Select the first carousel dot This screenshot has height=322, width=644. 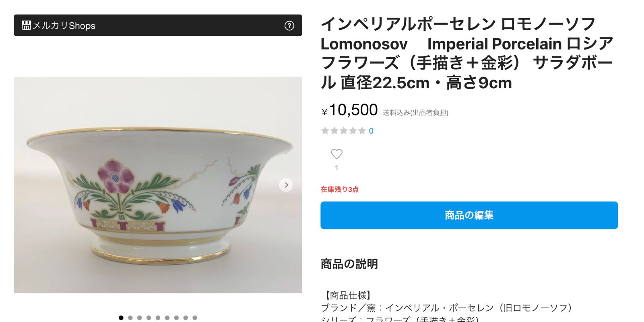click(121, 318)
